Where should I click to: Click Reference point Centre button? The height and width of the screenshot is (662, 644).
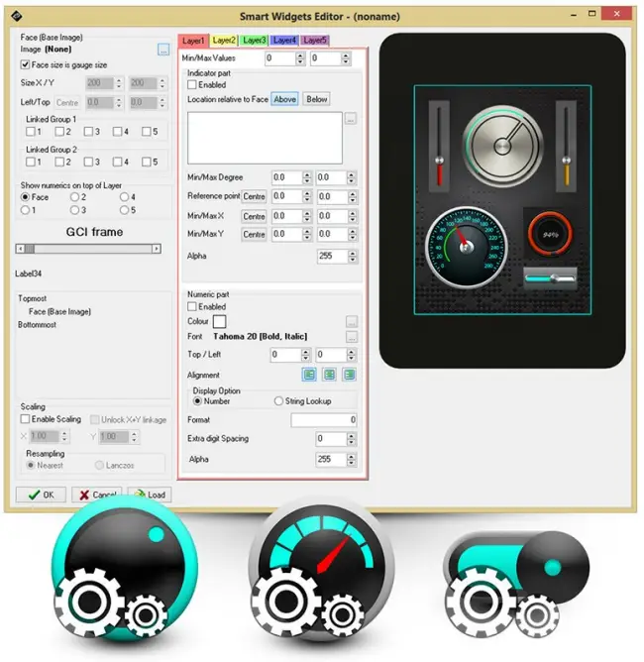[254, 197]
